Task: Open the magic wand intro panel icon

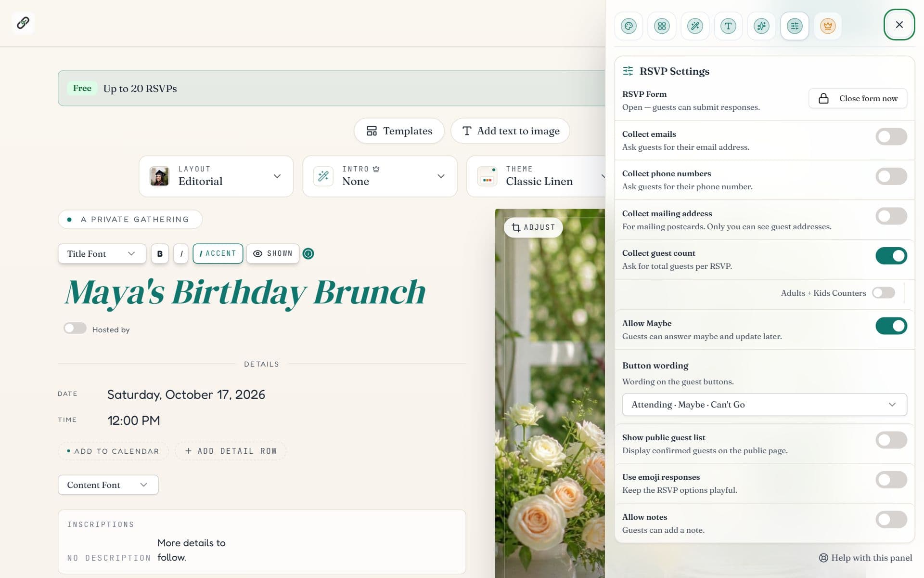Action: 695,26
